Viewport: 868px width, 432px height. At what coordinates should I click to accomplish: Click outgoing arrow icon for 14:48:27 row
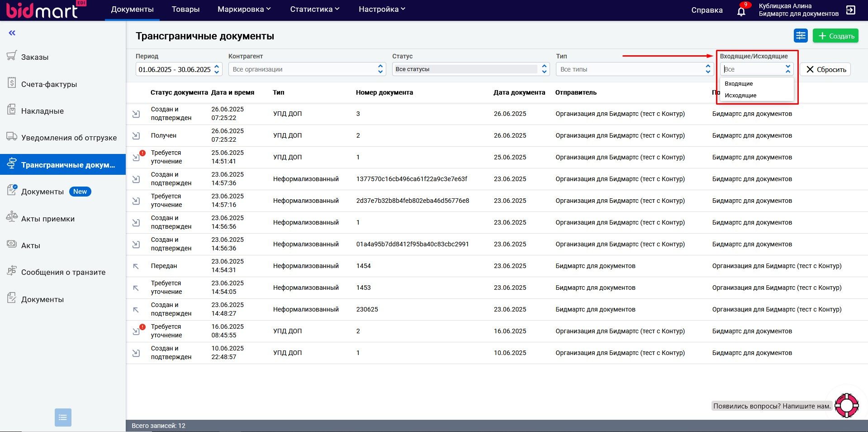(136, 310)
